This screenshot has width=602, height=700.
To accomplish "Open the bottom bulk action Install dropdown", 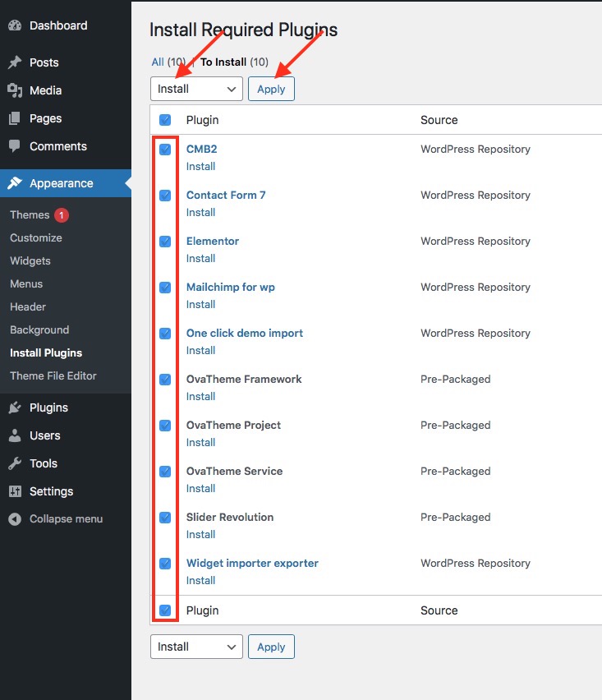I will [196, 647].
